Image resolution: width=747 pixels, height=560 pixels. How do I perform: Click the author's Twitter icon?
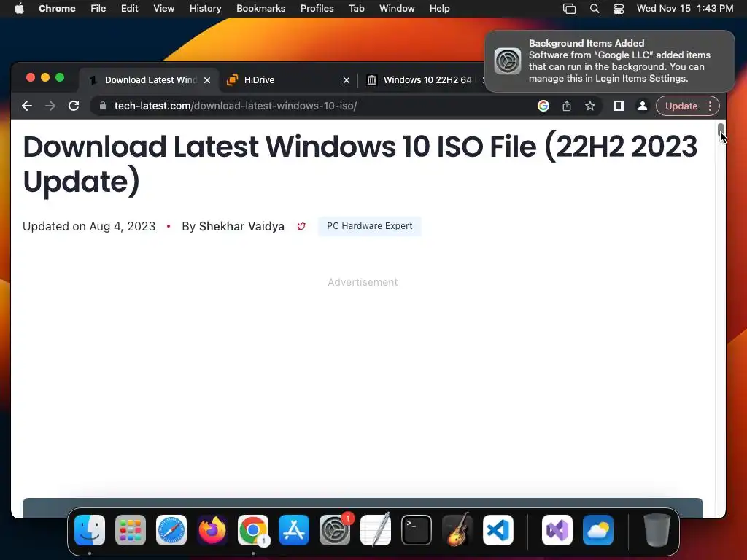pos(301,226)
